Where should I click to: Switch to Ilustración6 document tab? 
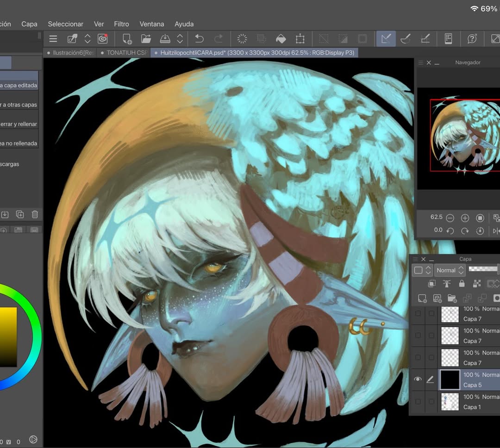point(70,53)
